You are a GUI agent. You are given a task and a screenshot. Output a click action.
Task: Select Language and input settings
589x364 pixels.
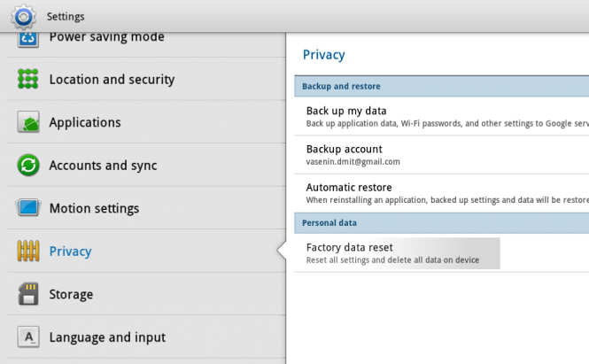147,337
